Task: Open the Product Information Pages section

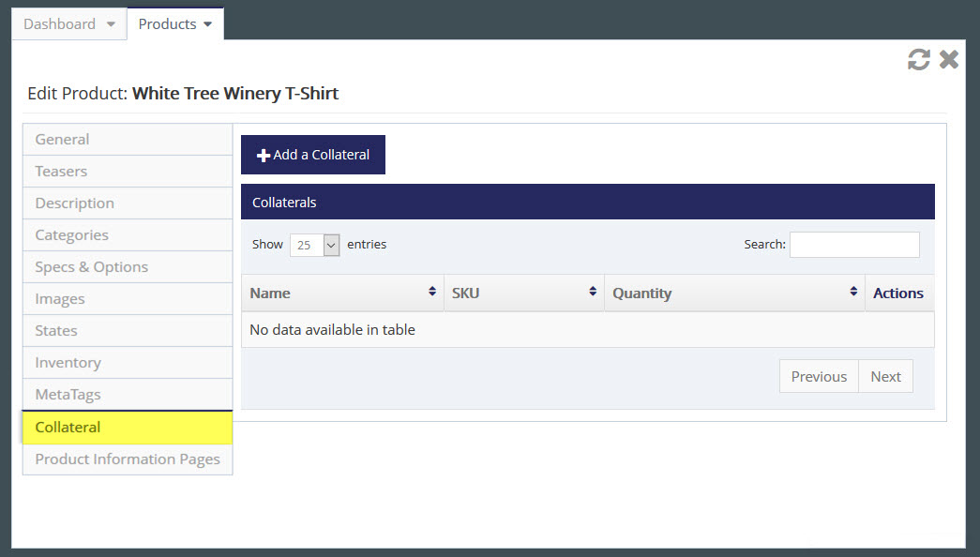Action: [127, 459]
